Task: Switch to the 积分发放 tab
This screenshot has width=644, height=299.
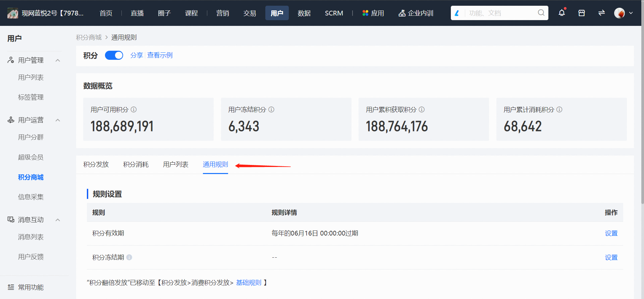Action: (96, 164)
